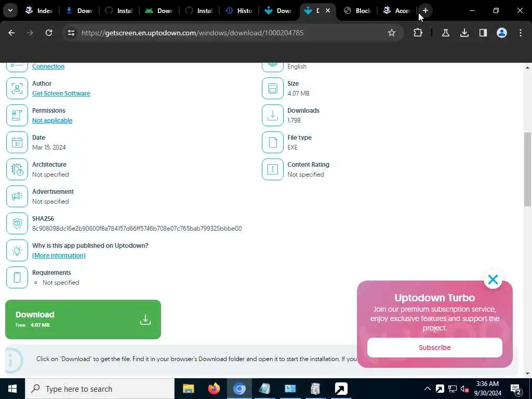This screenshot has width=532, height=399.
Task: Open the More information link
Action: click(x=59, y=256)
